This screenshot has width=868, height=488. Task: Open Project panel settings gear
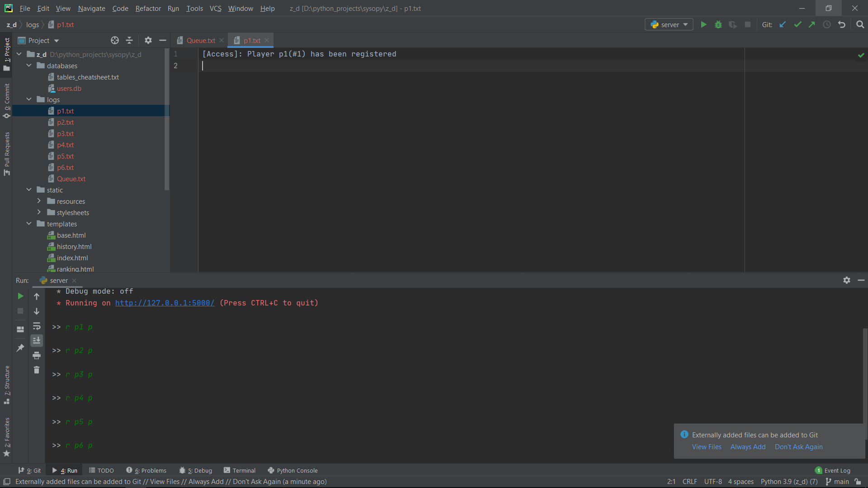click(x=148, y=40)
